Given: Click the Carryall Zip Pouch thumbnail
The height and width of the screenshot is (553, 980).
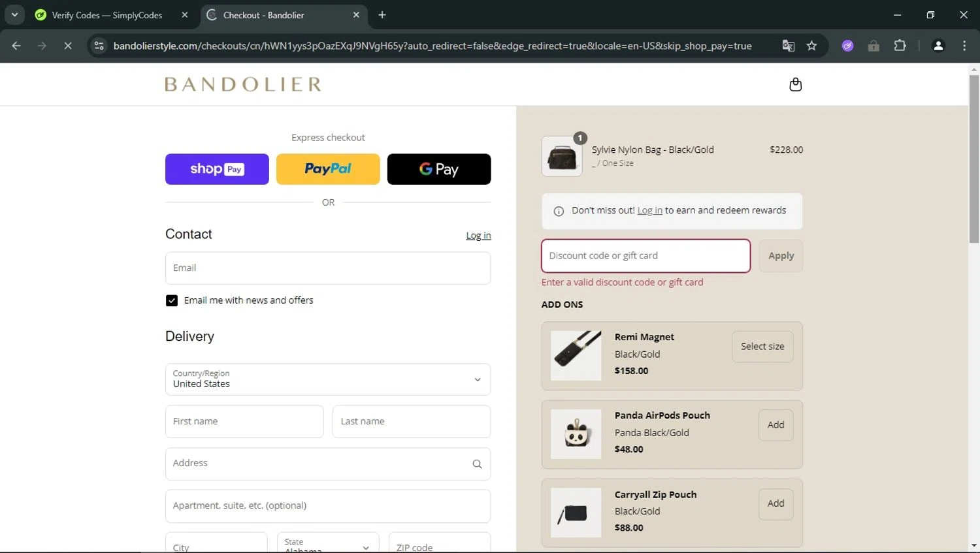Looking at the screenshot, I should [576, 513].
